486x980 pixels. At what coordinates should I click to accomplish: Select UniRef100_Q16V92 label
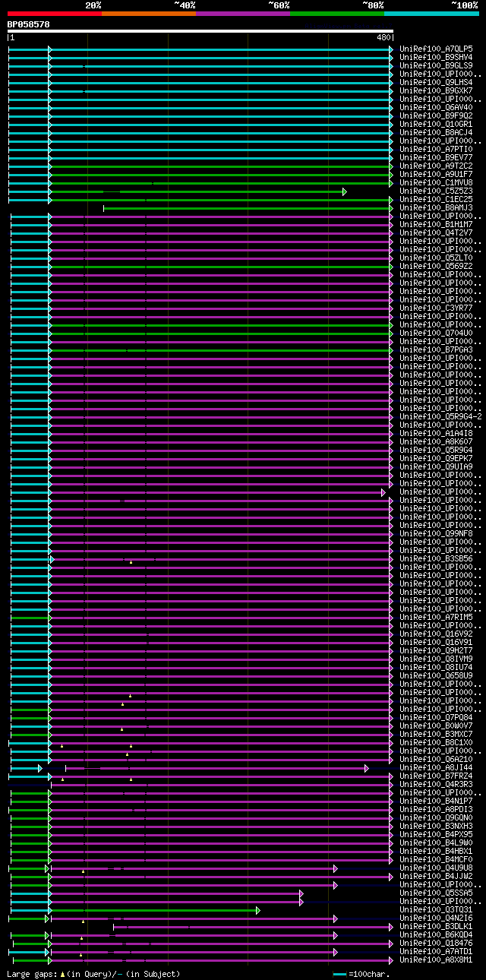click(x=436, y=634)
